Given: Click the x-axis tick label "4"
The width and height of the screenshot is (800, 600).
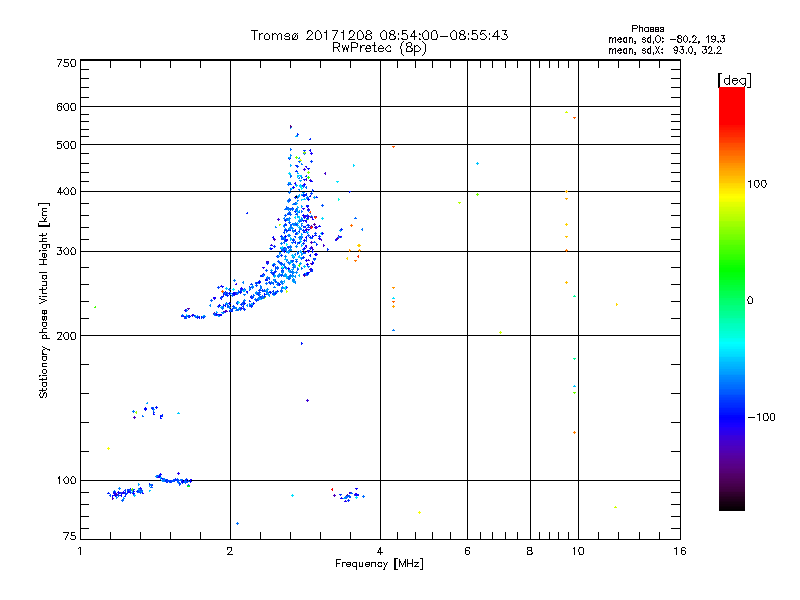Looking at the screenshot, I should click(380, 552).
